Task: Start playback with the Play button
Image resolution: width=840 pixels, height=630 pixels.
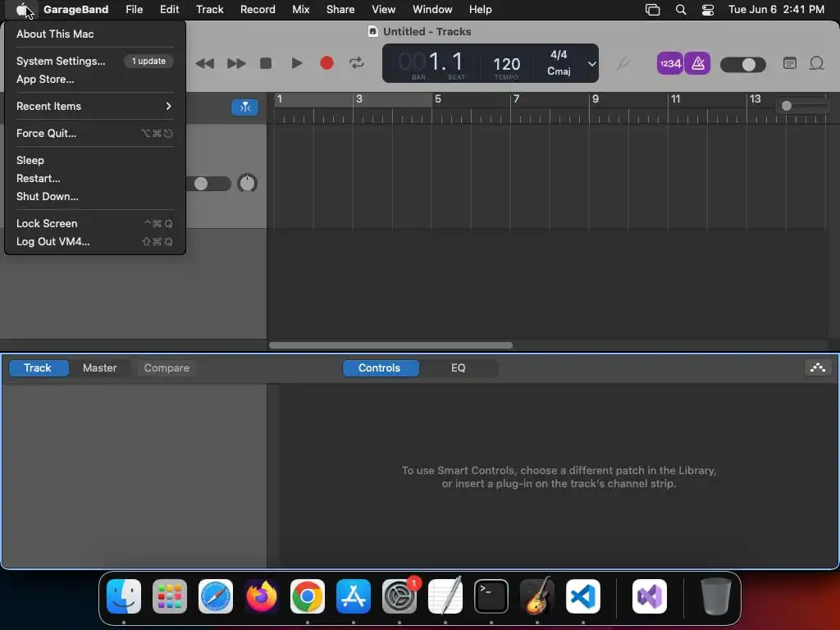Action: [296, 63]
